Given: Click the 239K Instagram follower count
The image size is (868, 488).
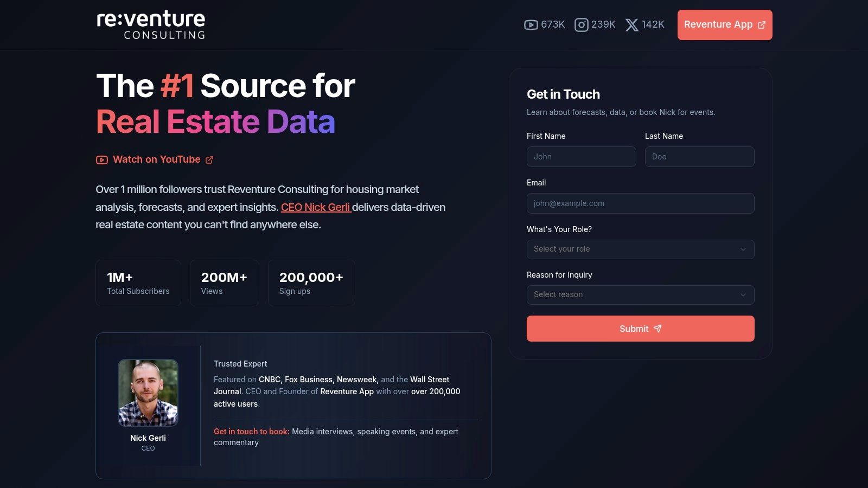Looking at the screenshot, I should 603,24.
